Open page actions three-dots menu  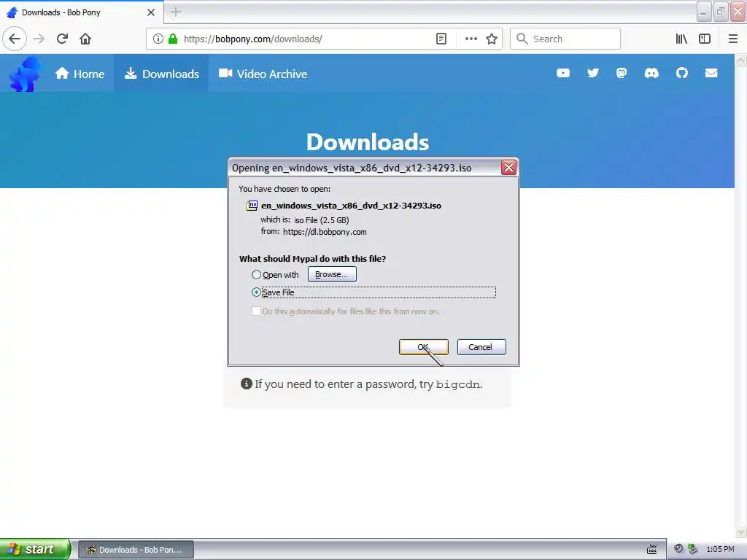click(471, 39)
